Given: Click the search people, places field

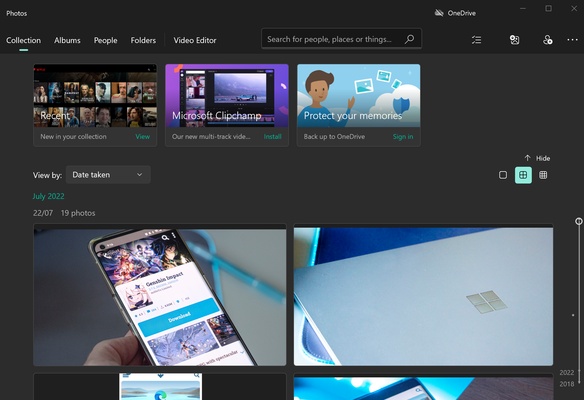Looking at the screenshot, I should [x=342, y=39].
